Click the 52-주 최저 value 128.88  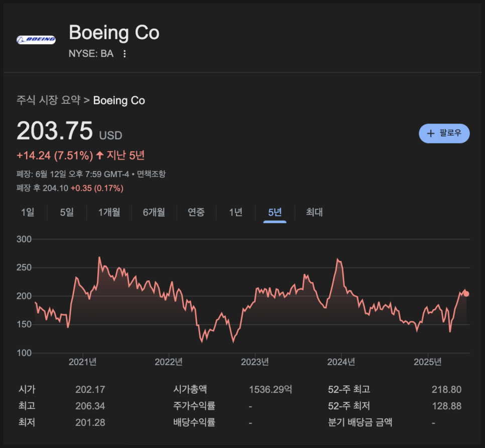pos(446,406)
